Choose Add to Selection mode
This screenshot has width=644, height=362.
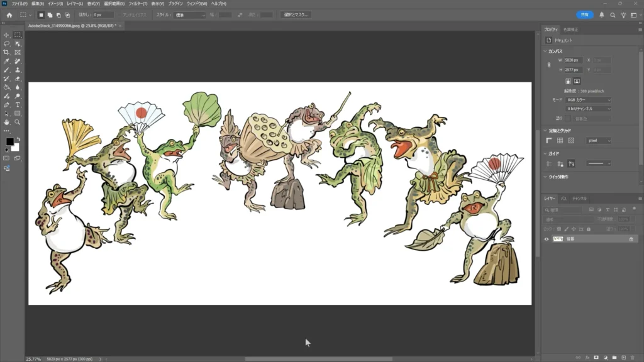(50, 15)
